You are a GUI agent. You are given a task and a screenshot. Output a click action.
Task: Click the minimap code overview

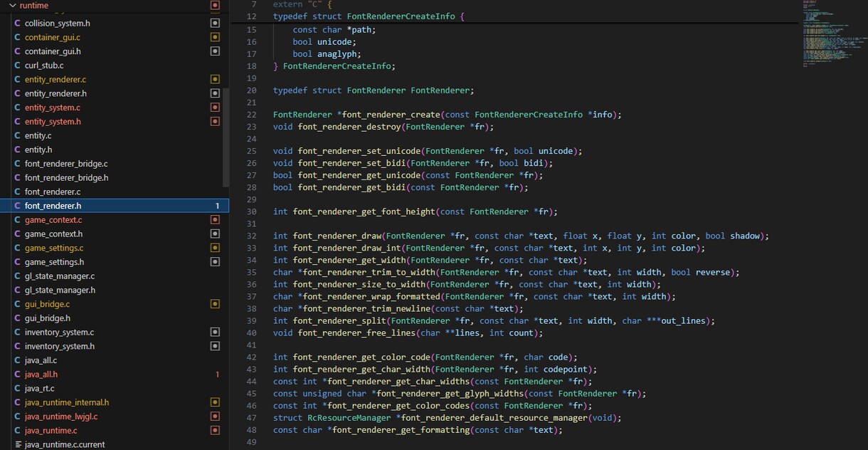click(x=829, y=34)
